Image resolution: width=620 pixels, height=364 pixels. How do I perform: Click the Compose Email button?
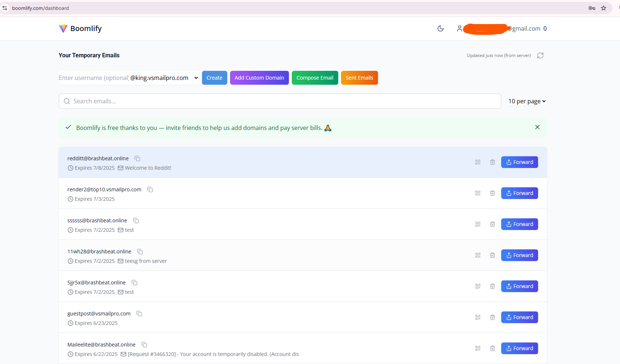(315, 78)
